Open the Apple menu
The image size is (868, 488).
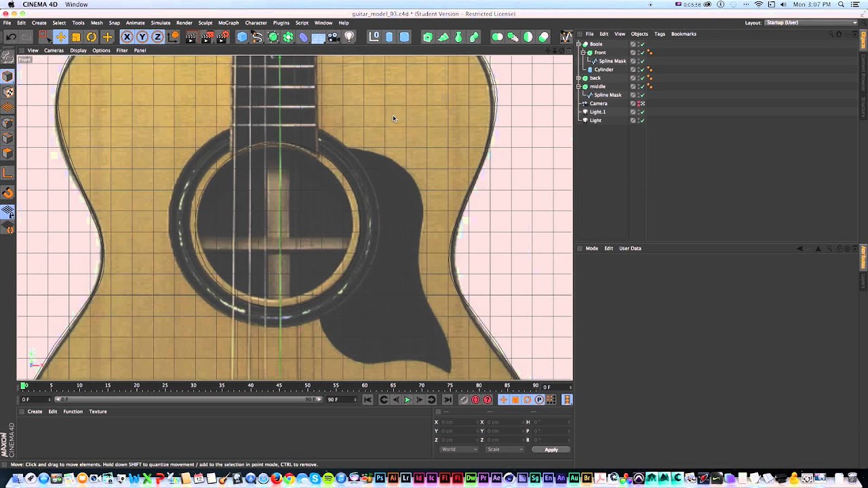pos(11,5)
